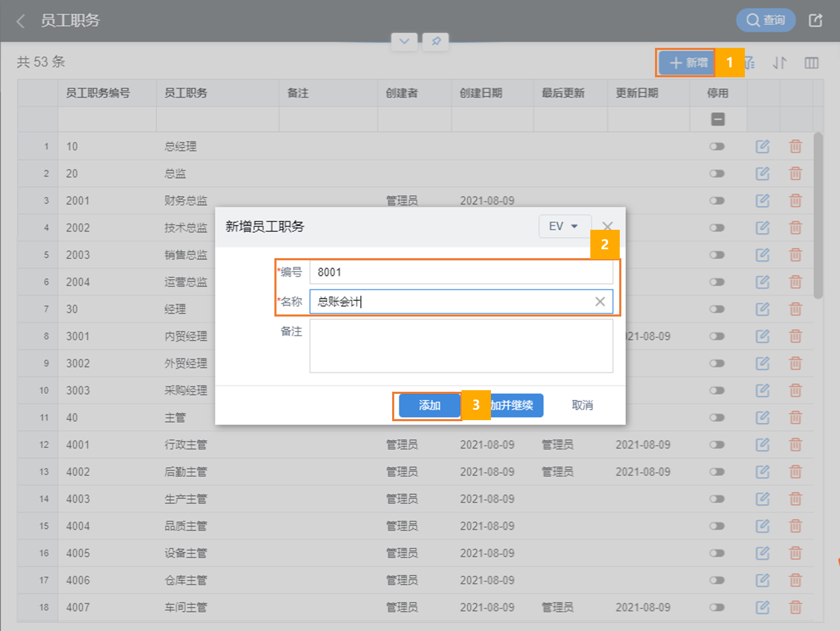This screenshot has width=840, height=631.
Task: Toggle 停用 switch for 总经理 row
Action: click(x=717, y=147)
